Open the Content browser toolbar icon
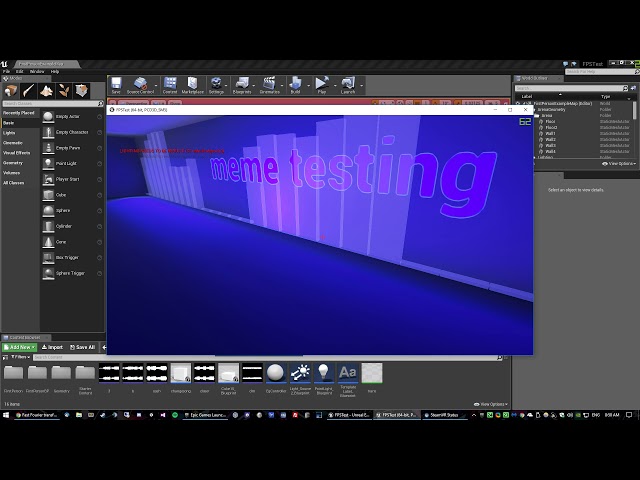Screen dimensions: 640x480 click(170, 85)
